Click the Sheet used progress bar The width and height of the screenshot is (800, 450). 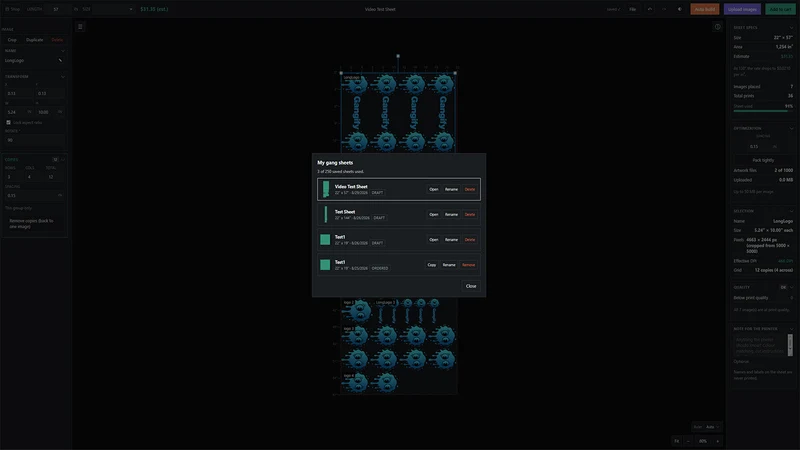763,111
